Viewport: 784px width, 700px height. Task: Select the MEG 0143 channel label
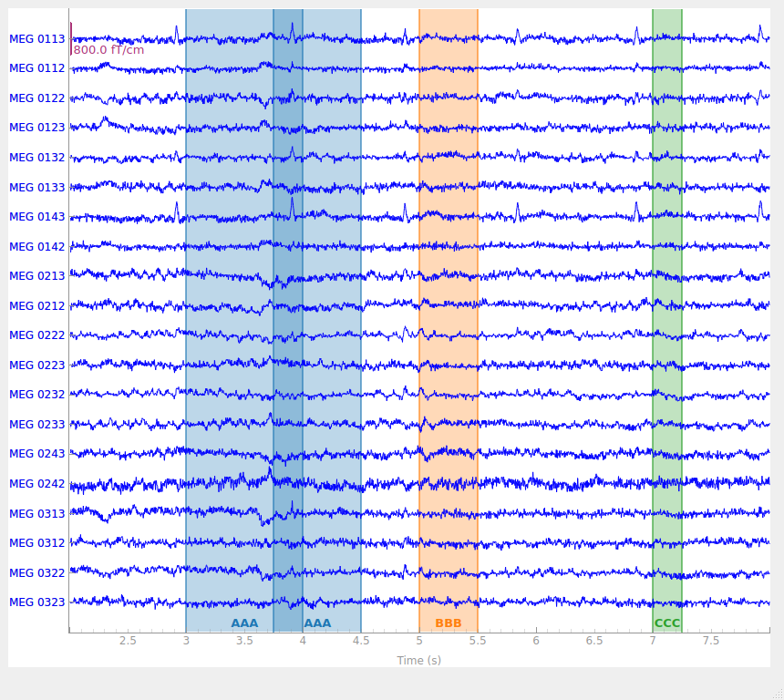click(37, 217)
